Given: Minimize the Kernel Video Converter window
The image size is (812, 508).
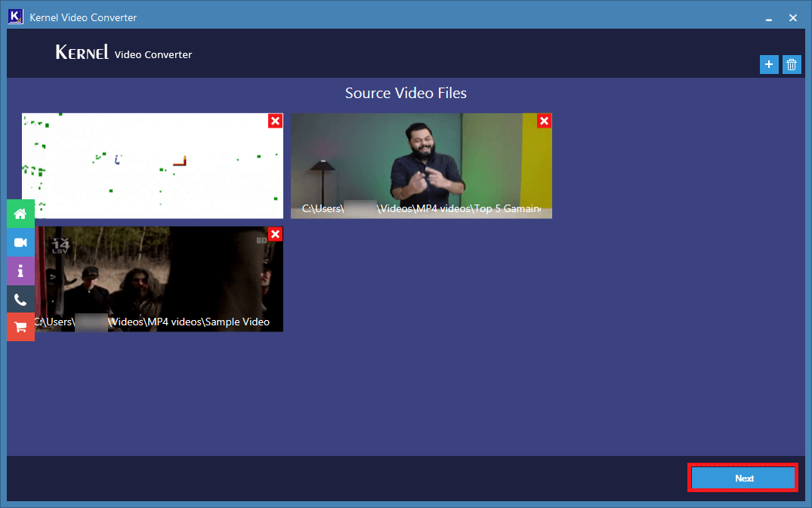Looking at the screenshot, I should [x=769, y=18].
